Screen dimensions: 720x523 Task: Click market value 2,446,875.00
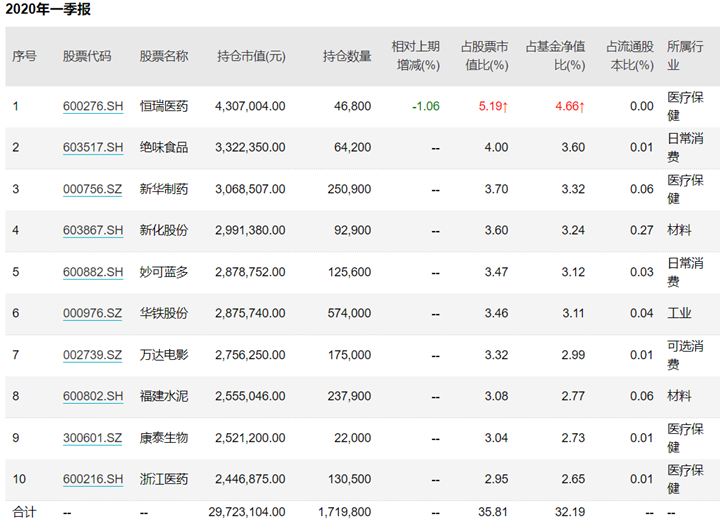point(250,479)
